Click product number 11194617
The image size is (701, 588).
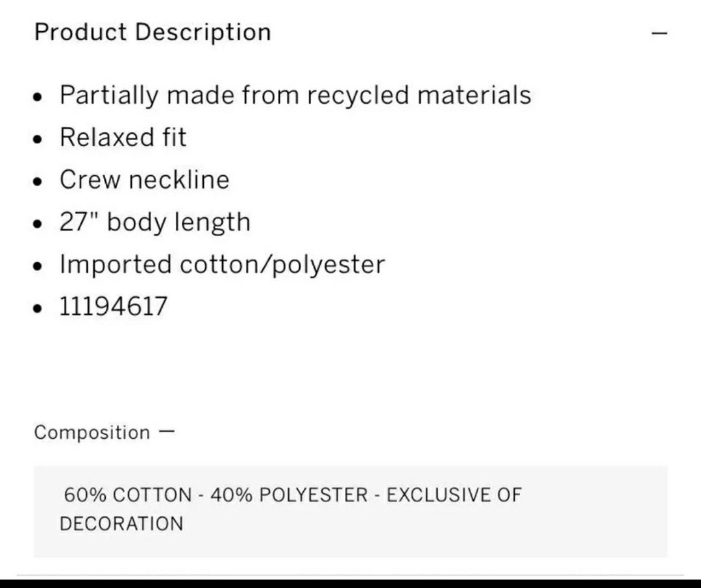tap(114, 306)
